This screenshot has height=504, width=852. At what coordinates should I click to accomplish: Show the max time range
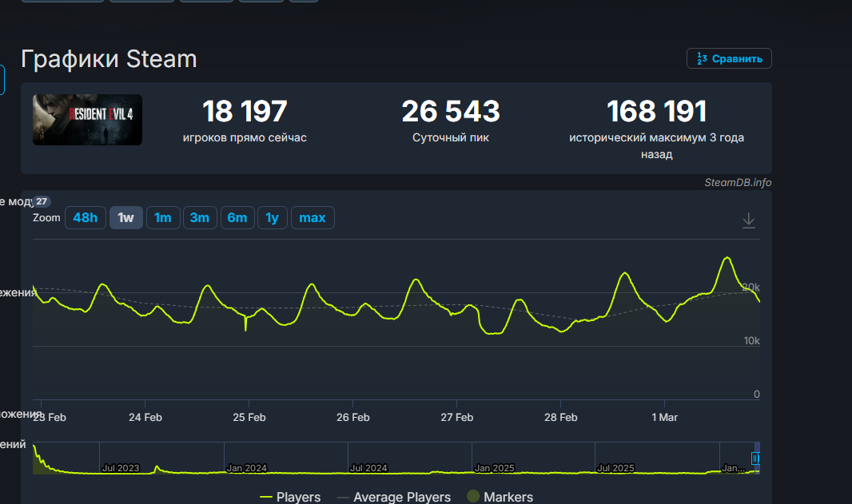(313, 218)
